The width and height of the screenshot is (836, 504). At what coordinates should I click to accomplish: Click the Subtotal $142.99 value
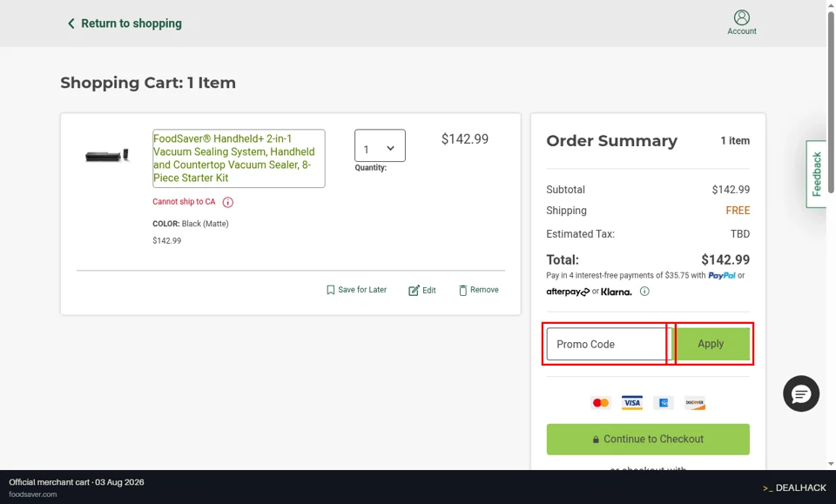[x=731, y=190]
